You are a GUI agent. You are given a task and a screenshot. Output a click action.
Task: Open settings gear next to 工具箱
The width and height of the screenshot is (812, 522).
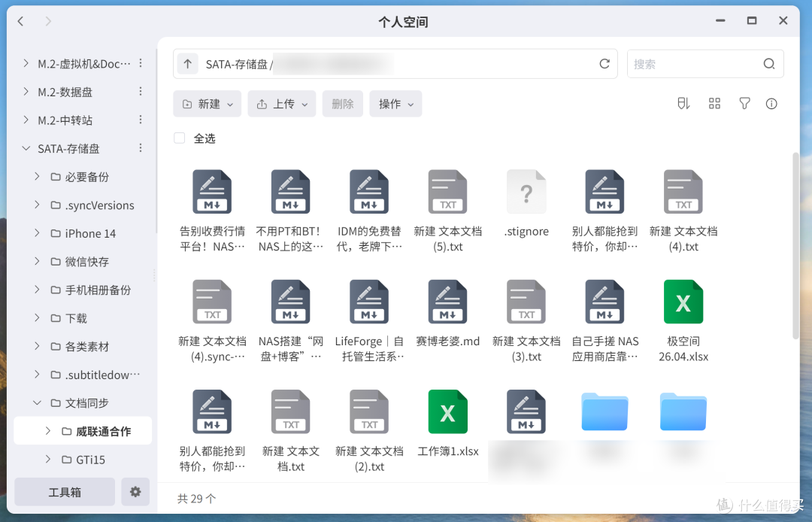[x=135, y=491]
